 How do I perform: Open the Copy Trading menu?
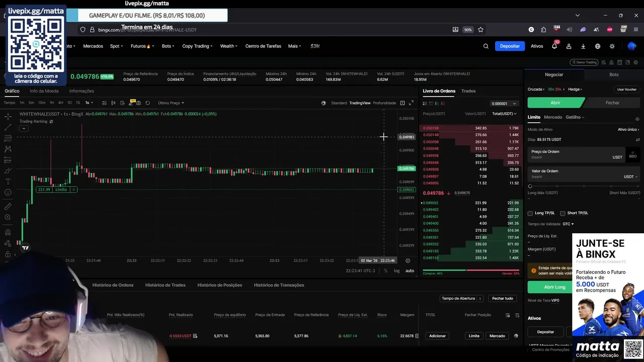click(x=197, y=46)
